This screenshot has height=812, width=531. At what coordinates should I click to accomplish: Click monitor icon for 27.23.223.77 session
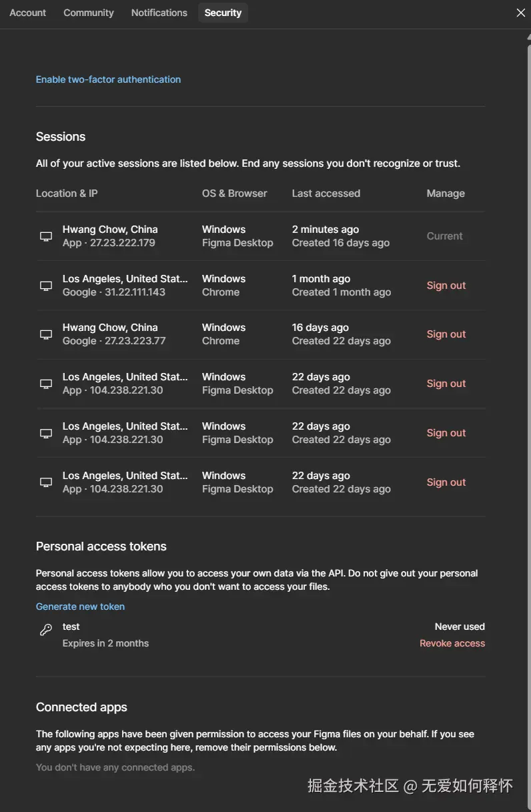(46, 334)
